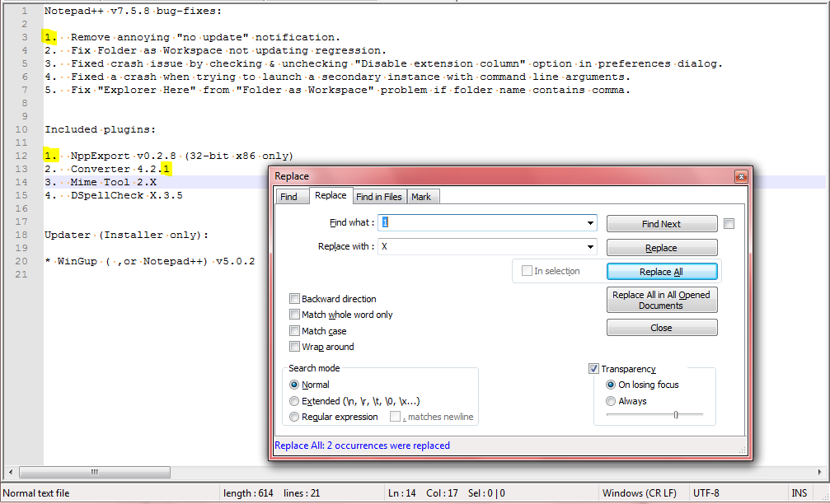Click the Windows (CR LF) status entry
The width and height of the screenshot is (830, 504).
[640, 493]
